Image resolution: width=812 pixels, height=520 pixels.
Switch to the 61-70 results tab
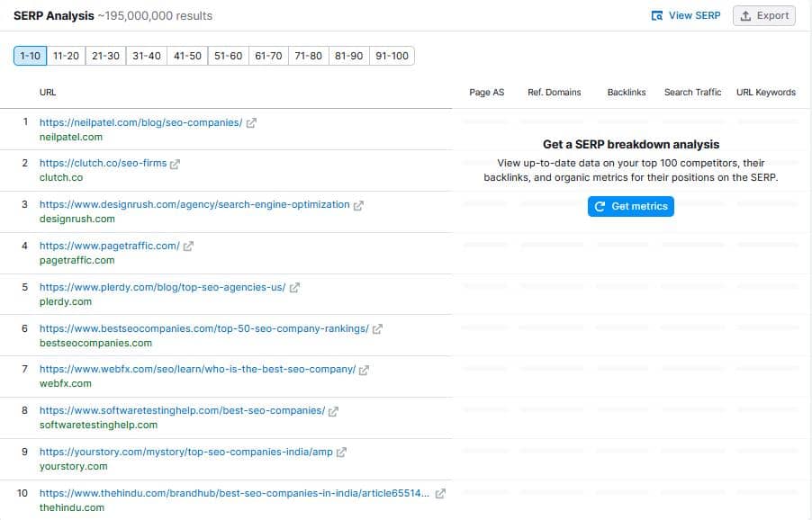coord(268,56)
